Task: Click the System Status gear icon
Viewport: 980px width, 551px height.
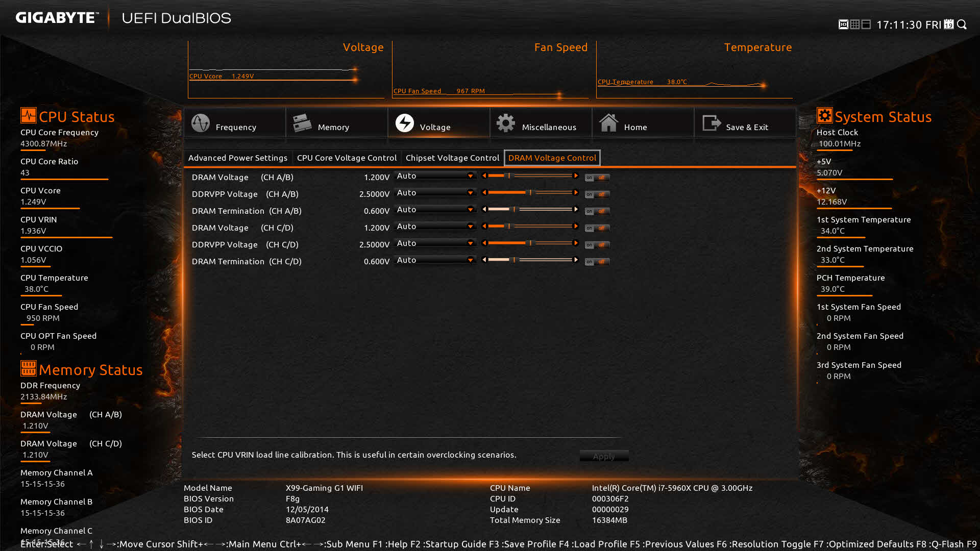Action: 825,115
